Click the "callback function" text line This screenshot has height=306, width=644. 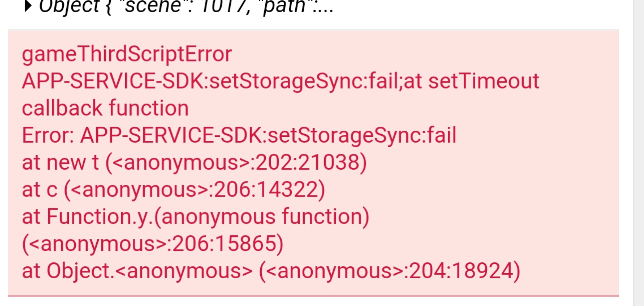click(x=105, y=108)
